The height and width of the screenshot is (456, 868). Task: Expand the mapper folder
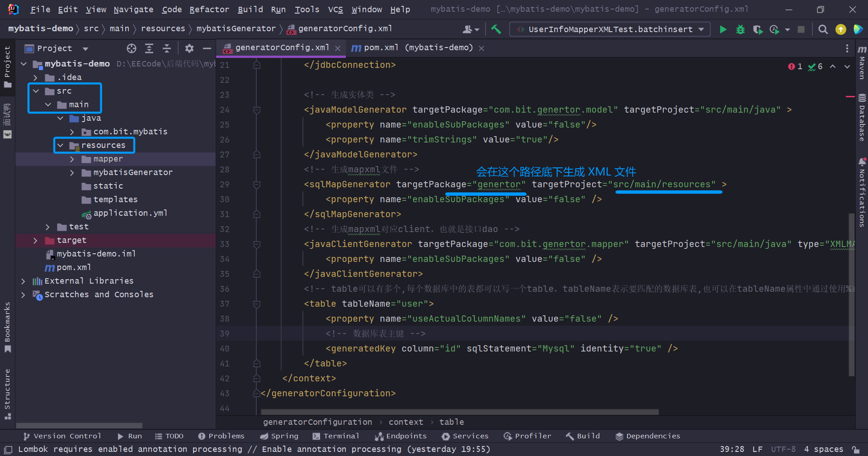point(72,159)
